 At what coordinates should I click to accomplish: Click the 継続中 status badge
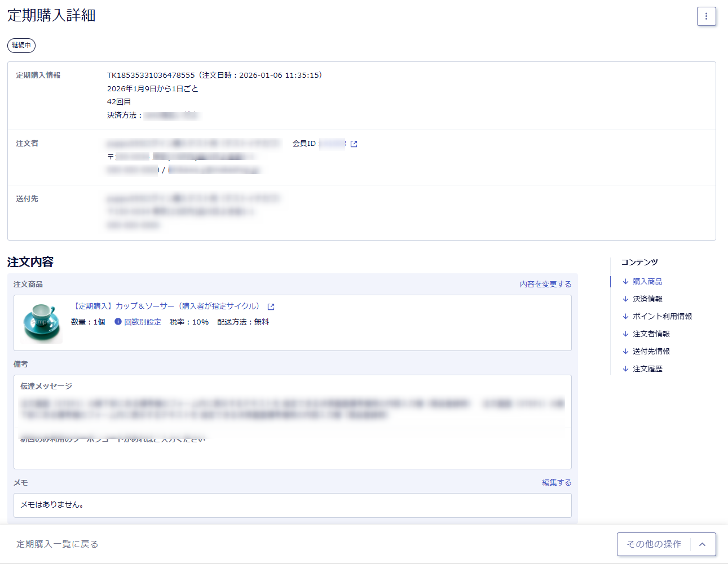click(x=21, y=46)
